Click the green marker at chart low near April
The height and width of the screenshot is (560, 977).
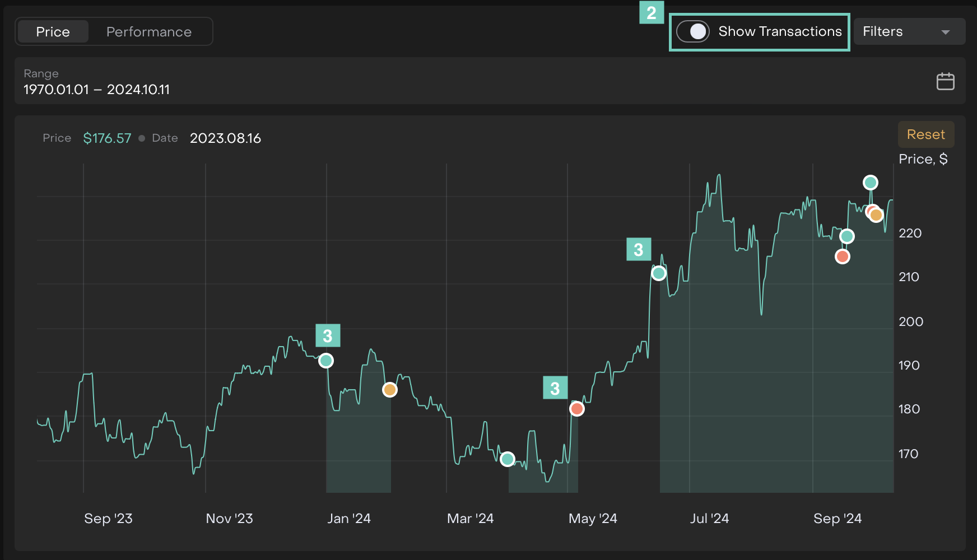pyautogui.click(x=508, y=459)
